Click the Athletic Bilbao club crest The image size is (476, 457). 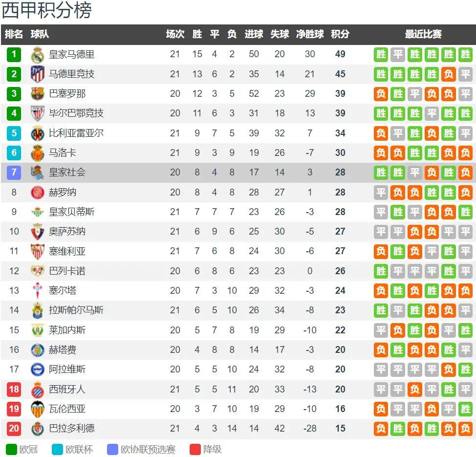point(38,113)
